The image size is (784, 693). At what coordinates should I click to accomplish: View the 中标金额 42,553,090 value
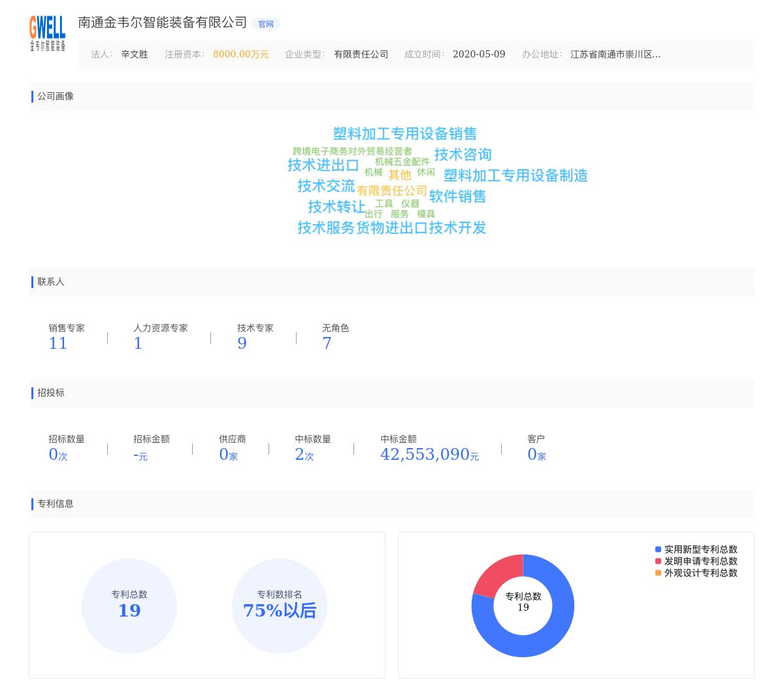(x=425, y=455)
